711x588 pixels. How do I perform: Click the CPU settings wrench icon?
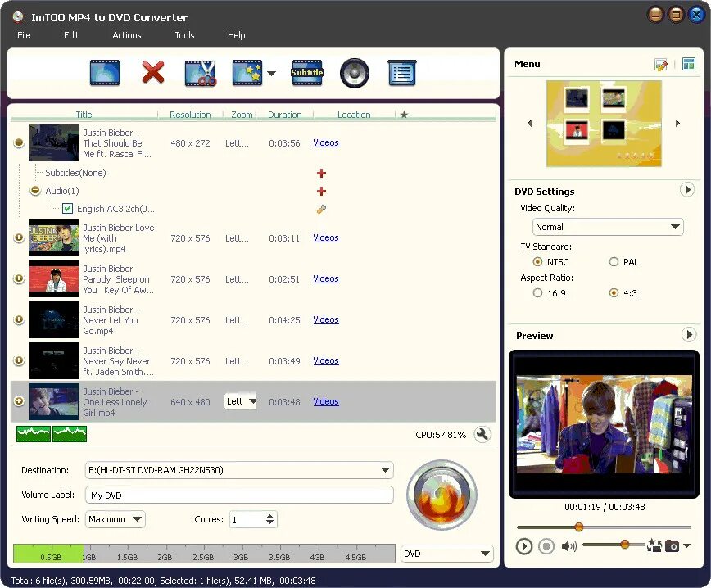pyautogui.click(x=482, y=434)
